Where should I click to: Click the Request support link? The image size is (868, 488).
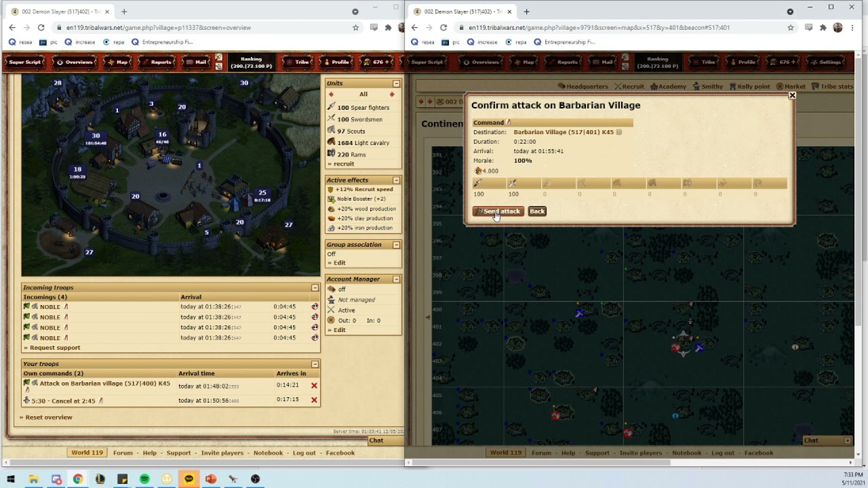(55, 348)
